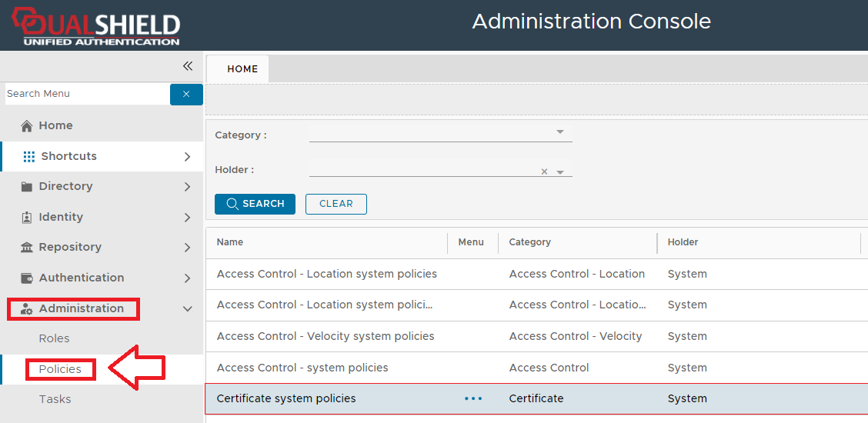868x423 pixels.
Task: Open the Category dropdown
Action: (x=560, y=132)
